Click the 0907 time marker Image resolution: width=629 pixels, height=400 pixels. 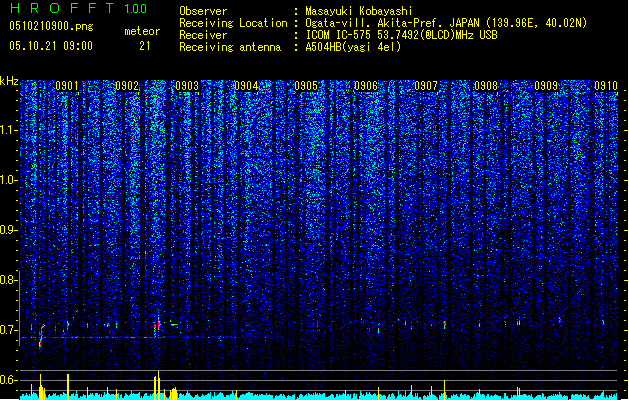coord(426,86)
